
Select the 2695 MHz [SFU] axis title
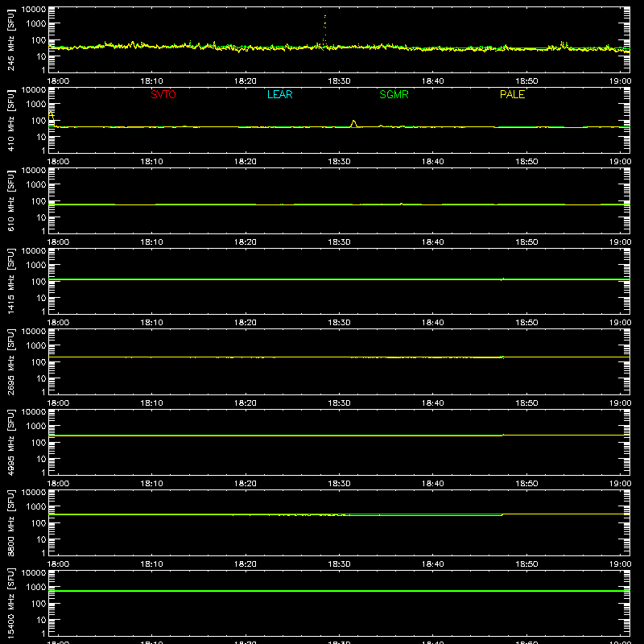[x=11, y=361]
